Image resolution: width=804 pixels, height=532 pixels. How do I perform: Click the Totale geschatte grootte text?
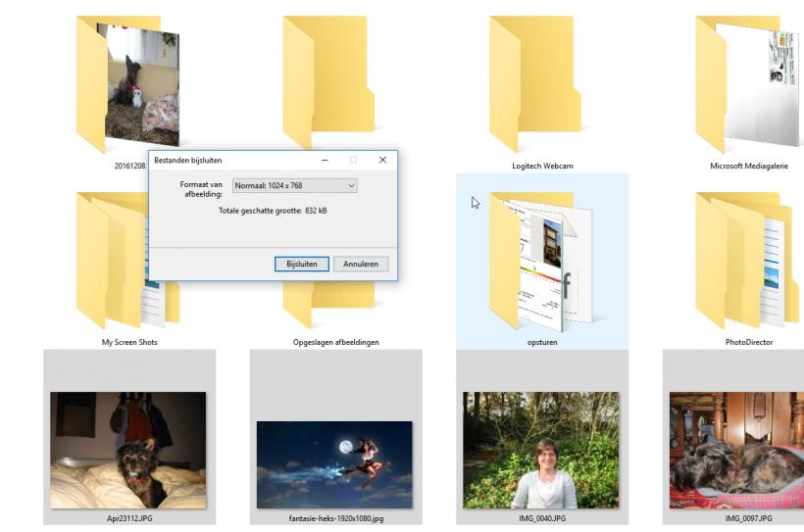pyautogui.click(x=273, y=211)
